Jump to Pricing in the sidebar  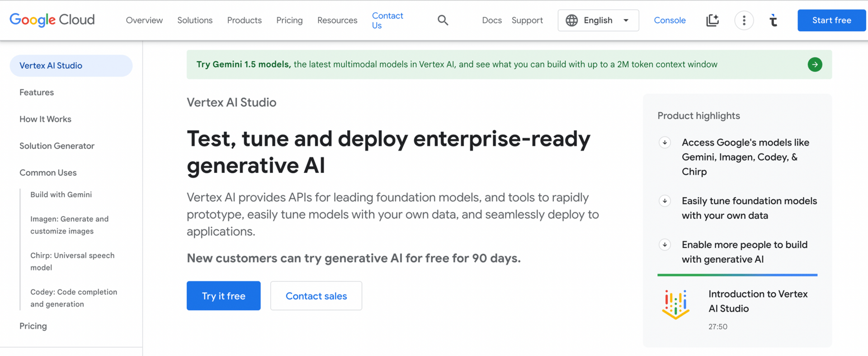(x=33, y=326)
